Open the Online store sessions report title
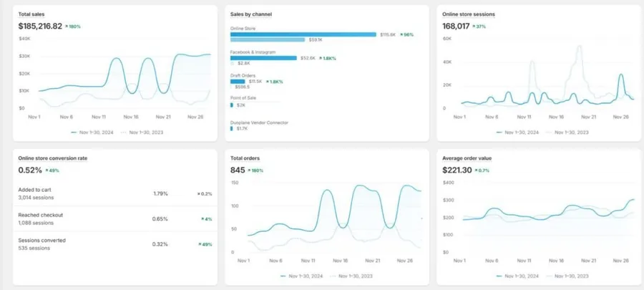The image size is (644, 290). tap(469, 14)
